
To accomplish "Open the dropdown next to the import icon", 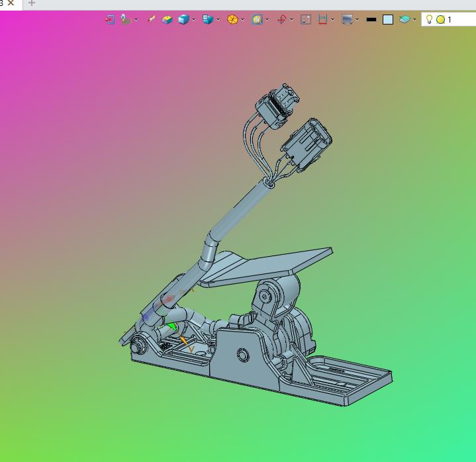I will point(136,20).
